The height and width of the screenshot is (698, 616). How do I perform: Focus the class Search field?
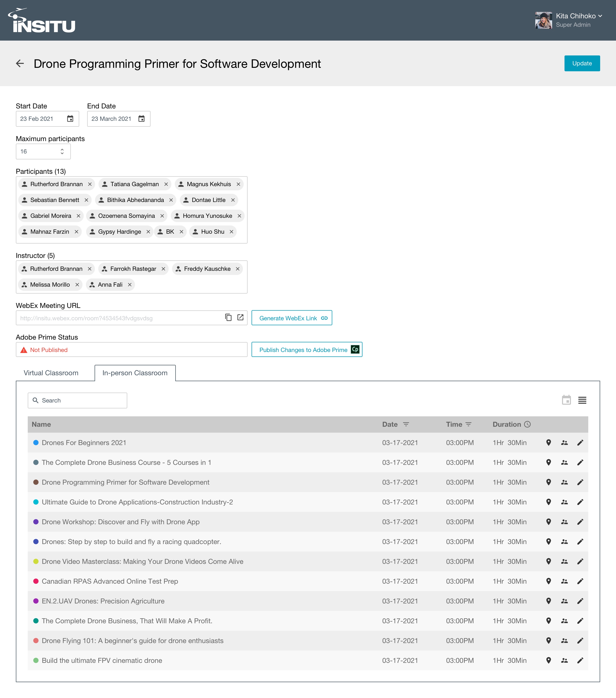[77, 400]
